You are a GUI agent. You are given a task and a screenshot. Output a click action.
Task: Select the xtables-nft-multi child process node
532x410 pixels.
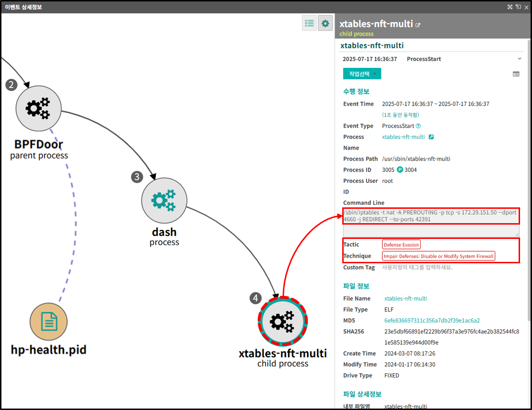click(282, 321)
